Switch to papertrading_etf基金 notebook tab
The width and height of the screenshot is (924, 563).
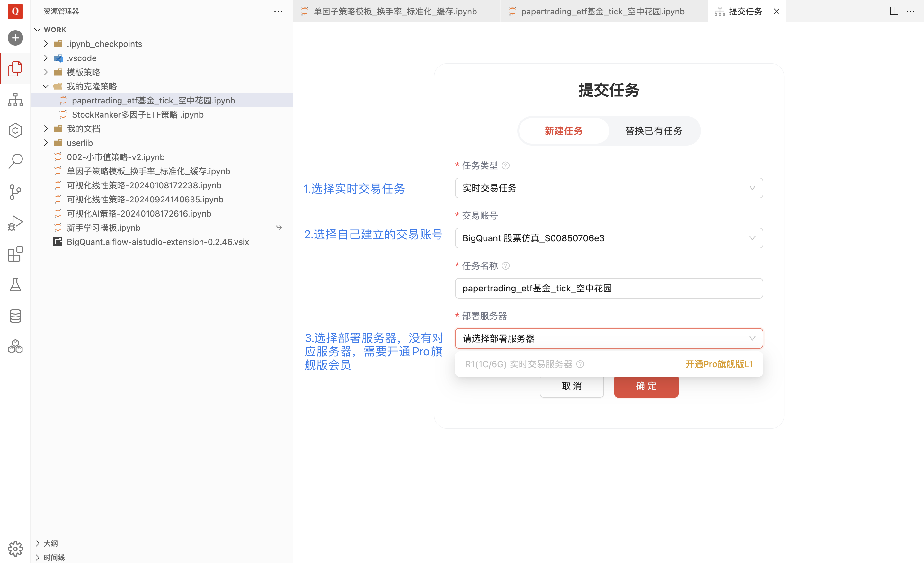click(x=602, y=11)
